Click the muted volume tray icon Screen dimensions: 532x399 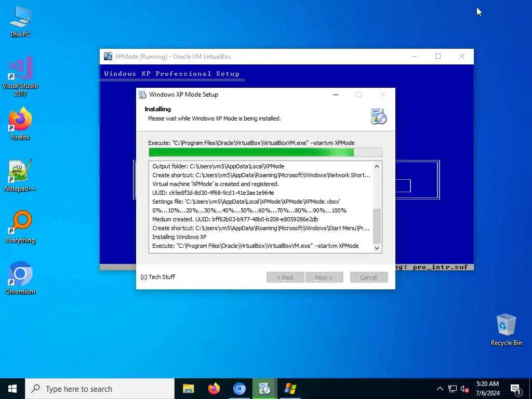tap(464, 389)
